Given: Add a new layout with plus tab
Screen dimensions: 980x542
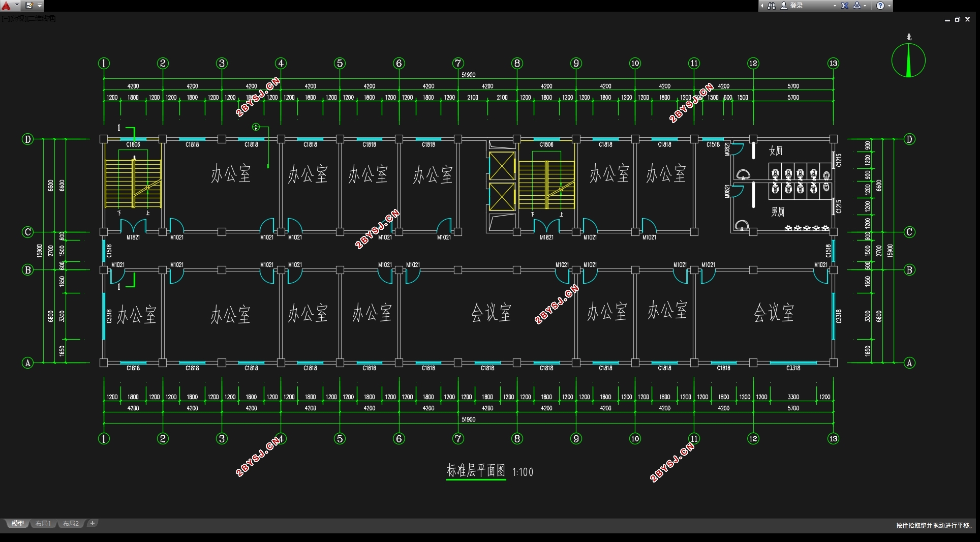Looking at the screenshot, I should coord(92,523).
